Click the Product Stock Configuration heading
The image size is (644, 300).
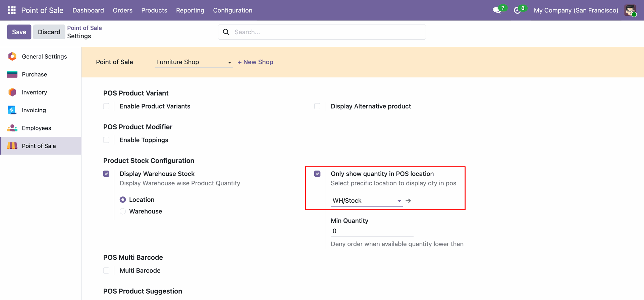[149, 161]
